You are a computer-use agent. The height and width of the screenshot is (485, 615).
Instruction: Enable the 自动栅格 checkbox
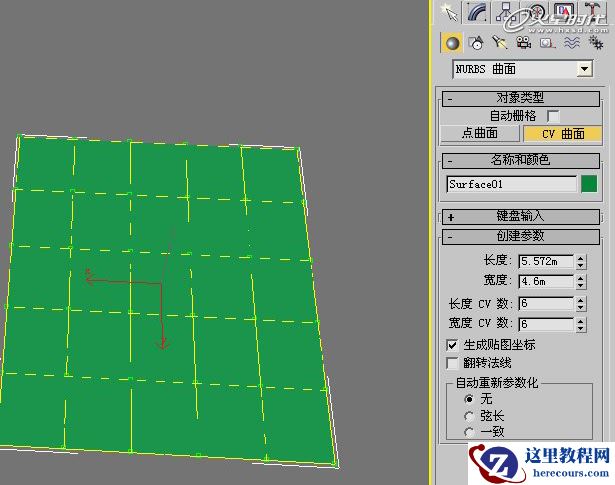point(553,116)
